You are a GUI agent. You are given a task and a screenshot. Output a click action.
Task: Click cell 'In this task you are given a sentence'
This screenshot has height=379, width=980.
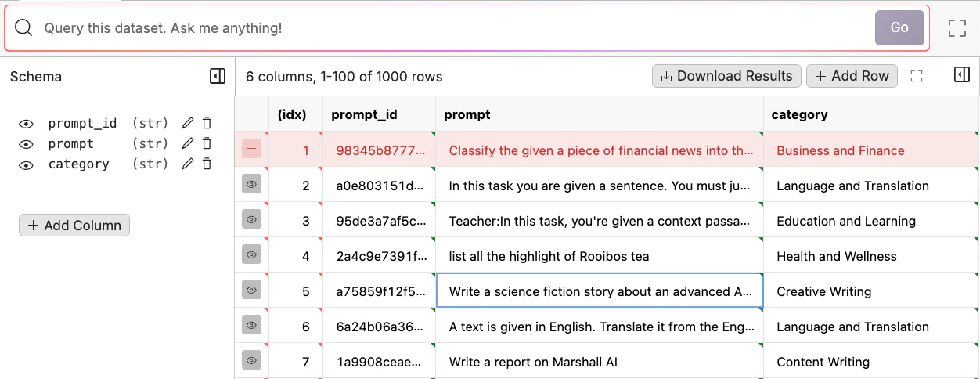pyautogui.click(x=600, y=186)
